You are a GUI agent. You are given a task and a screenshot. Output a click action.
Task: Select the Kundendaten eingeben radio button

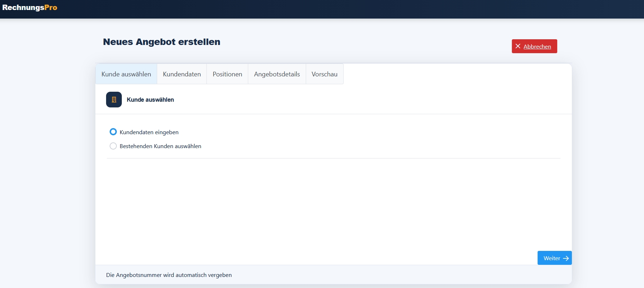pos(113,132)
